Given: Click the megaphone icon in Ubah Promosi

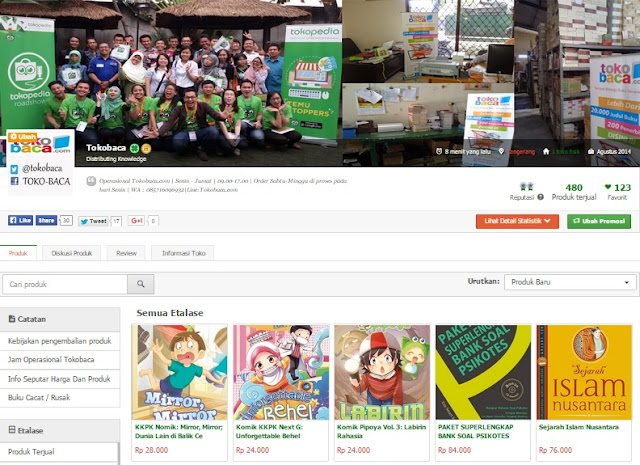Looking at the screenshot, I should 576,221.
